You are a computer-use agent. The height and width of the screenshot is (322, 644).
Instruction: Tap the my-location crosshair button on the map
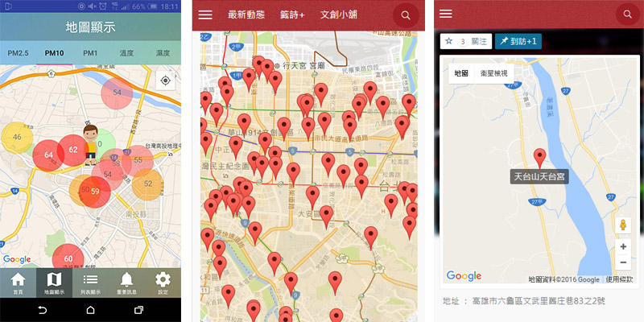click(x=165, y=80)
